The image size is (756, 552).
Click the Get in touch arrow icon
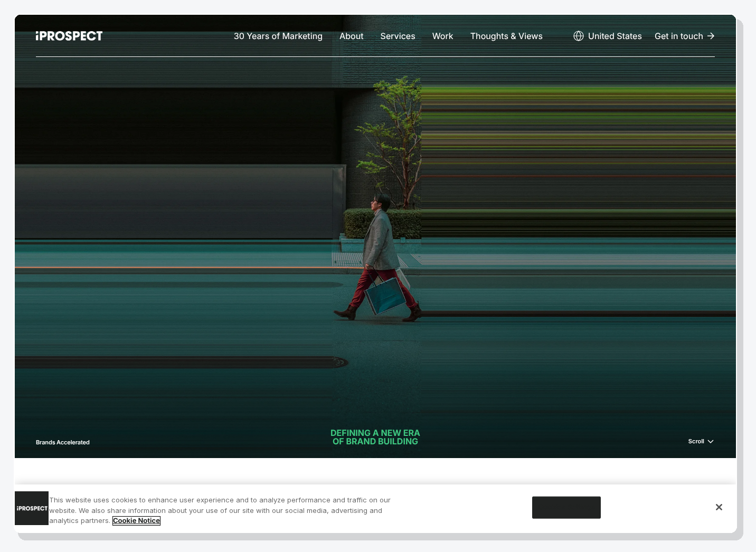click(711, 36)
